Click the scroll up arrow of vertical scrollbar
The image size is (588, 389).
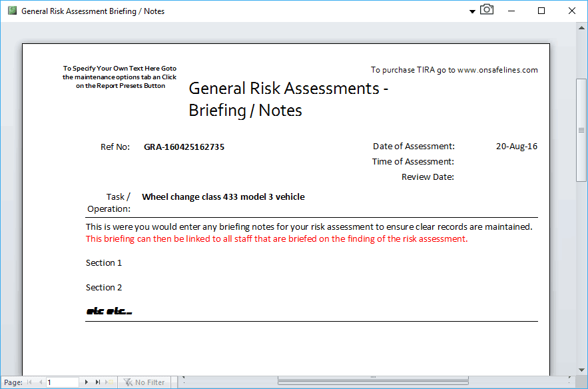tap(581, 28)
